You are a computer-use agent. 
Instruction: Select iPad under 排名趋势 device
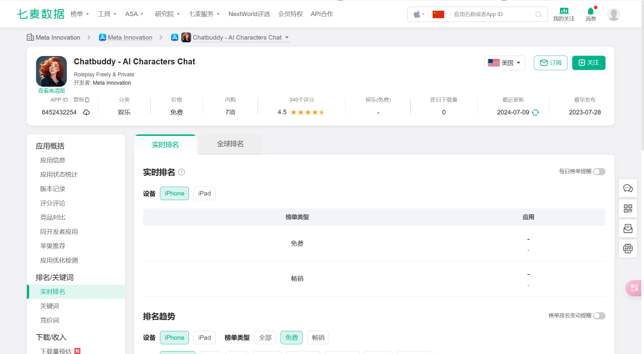(x=205, y=337)
